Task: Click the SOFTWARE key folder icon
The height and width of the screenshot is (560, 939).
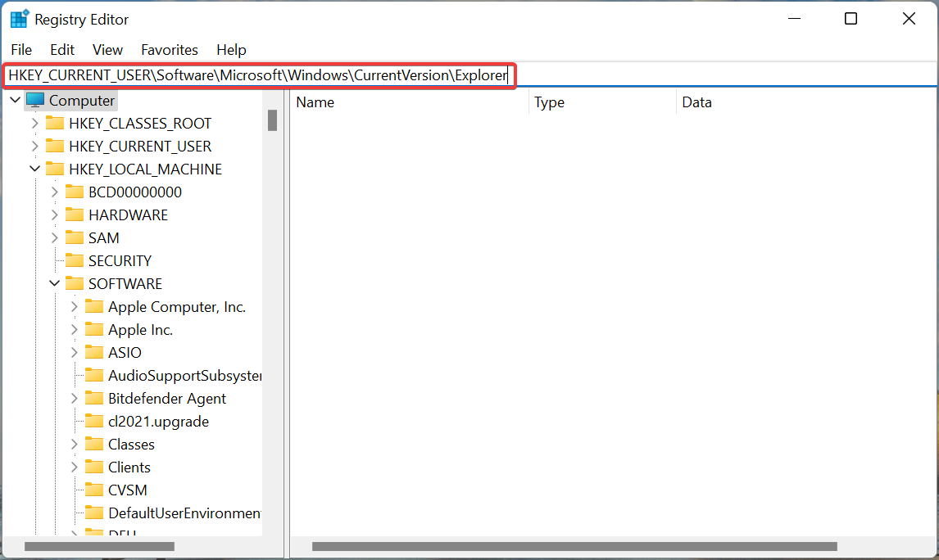Action: [x=74, y=283]
